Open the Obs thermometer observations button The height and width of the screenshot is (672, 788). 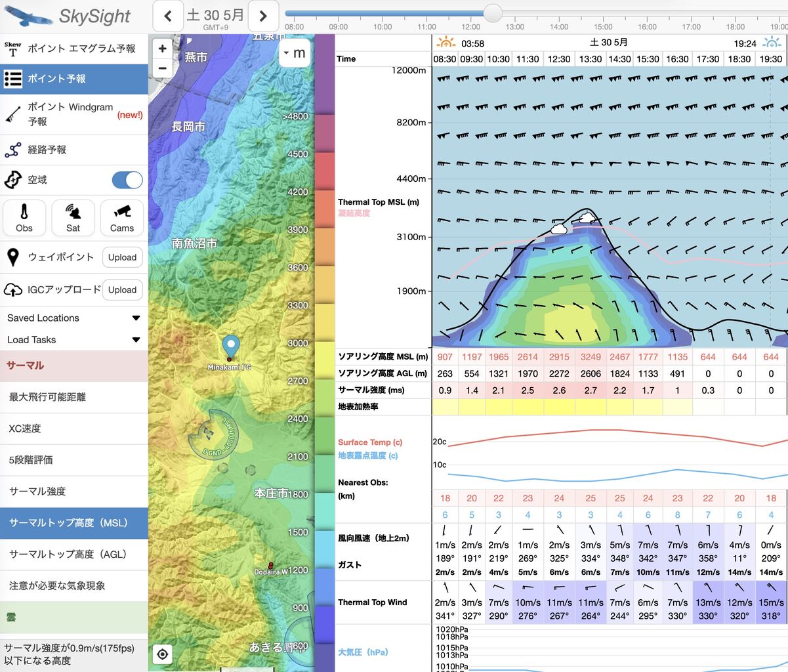click(24, 218)
